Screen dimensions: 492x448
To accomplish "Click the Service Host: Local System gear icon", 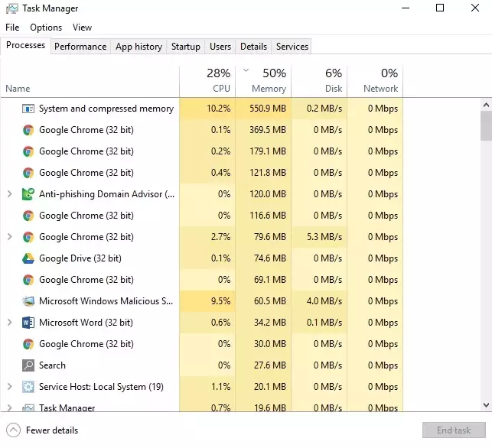I will tap(28, 387).
